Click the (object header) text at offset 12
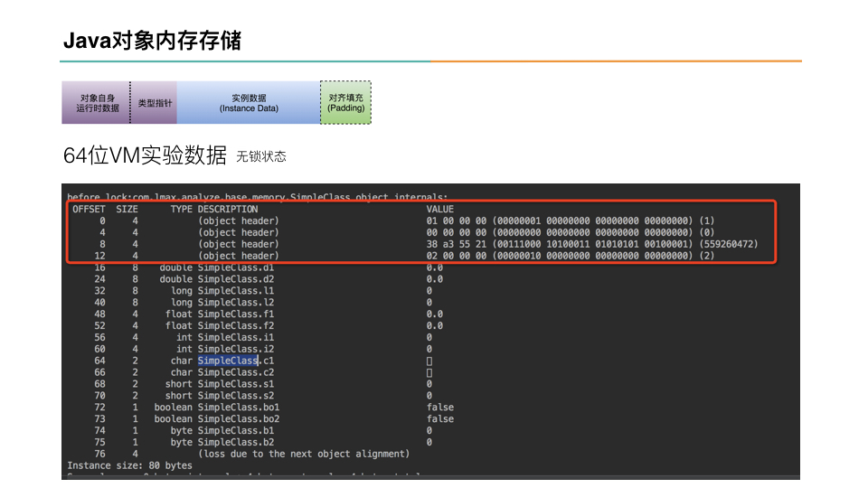This screenshot has width=868, height=488. [x=239, y=256]
